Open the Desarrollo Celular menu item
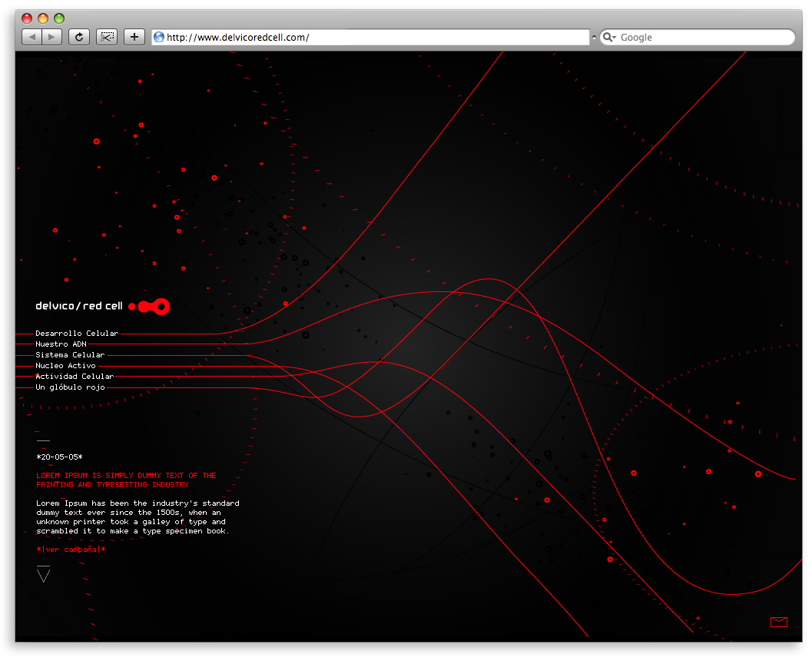 pos(77,334)
